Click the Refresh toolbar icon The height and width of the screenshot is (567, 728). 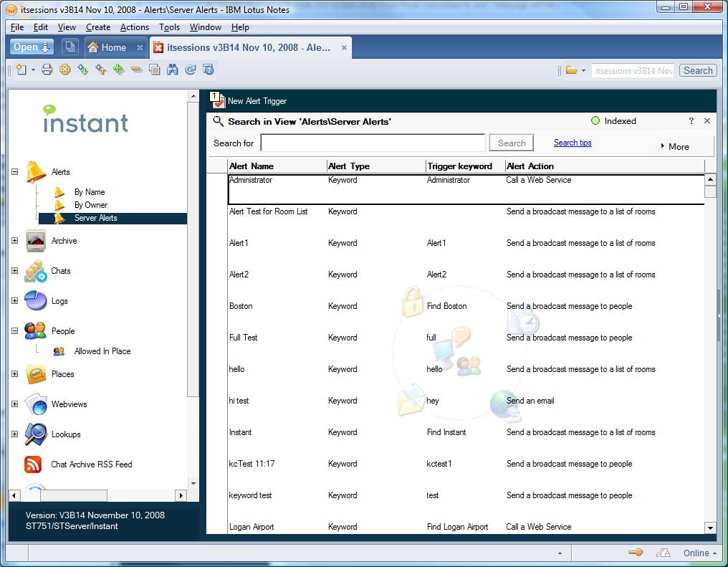point(191,70)
